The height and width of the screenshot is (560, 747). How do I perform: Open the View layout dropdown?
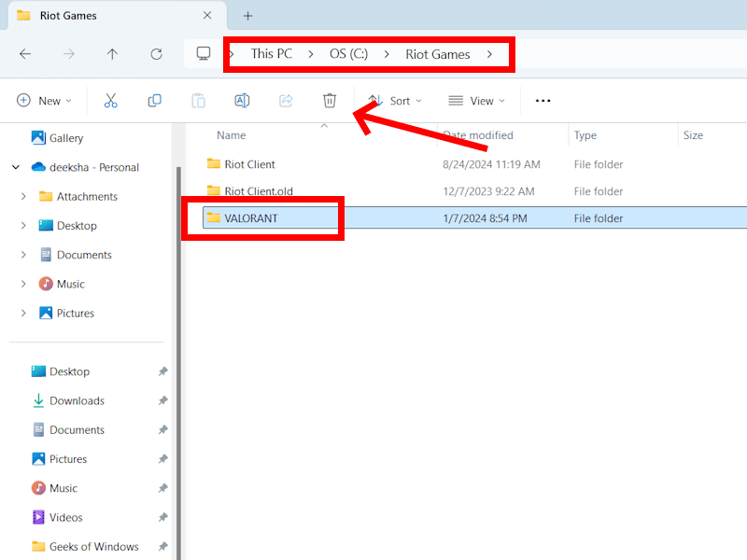(477, 100)
